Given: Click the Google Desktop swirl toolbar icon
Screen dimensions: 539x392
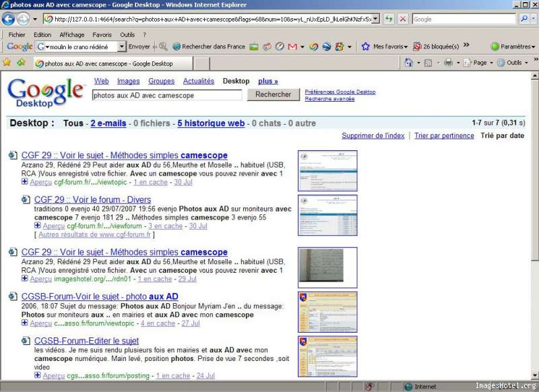Looking at the screenshot, I should pyautogui.click(x=313, y=46).
